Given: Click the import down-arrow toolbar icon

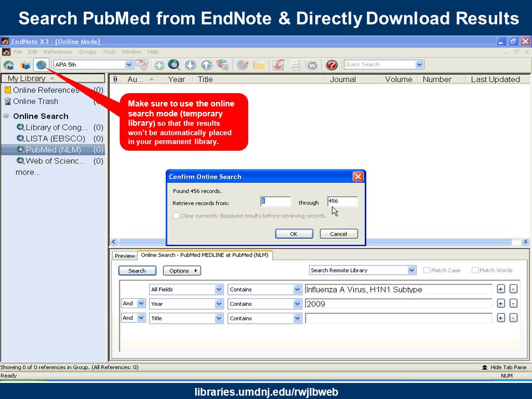Looking at the screenshot, I should pos(190,65).
